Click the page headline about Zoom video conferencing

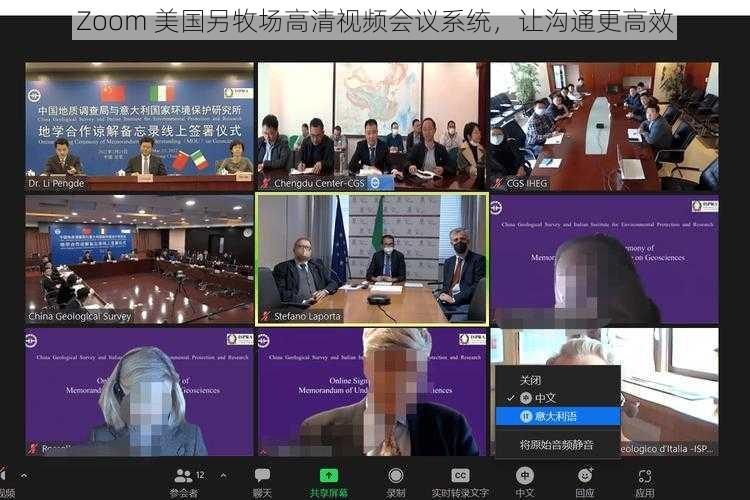[375, 22]
